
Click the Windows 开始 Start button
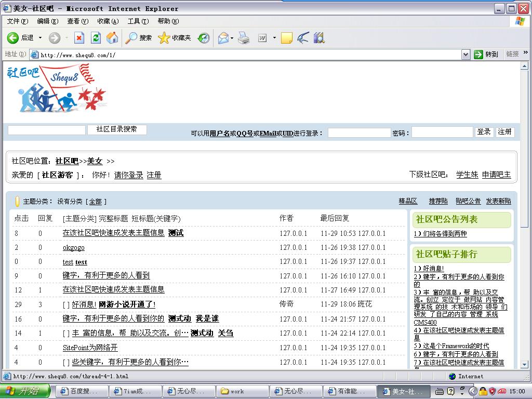(x=25, y=391)
